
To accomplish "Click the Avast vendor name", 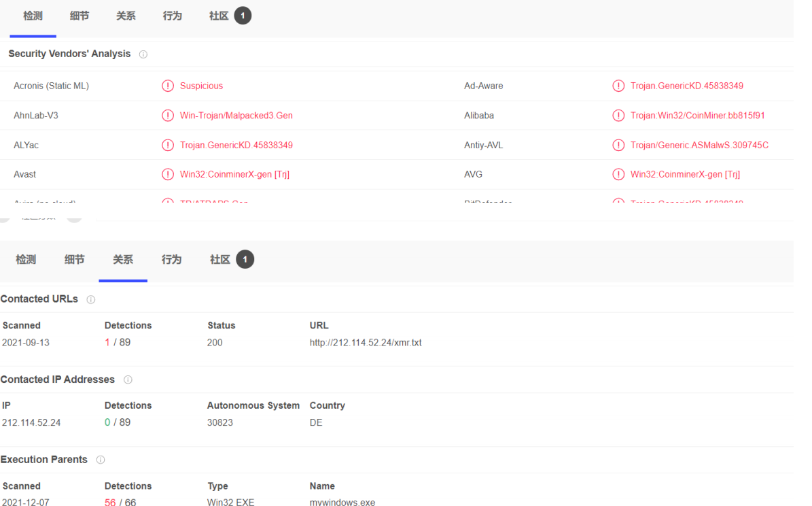I will pyautogui.click(x=25, y=175).
